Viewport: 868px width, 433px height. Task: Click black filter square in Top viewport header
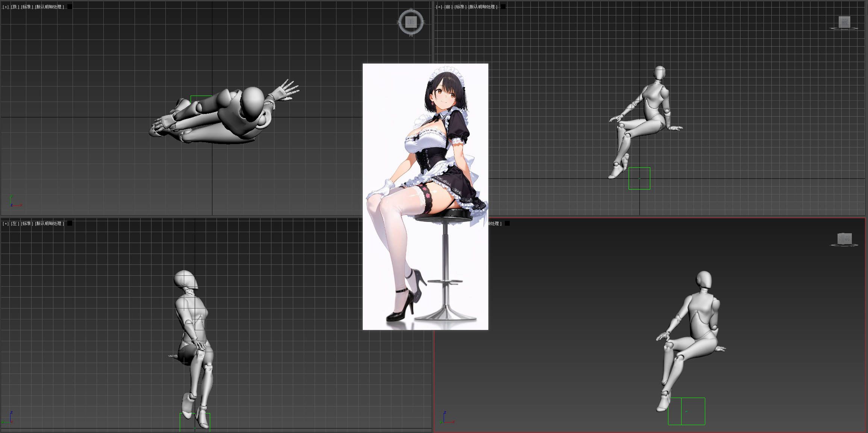pos(70,7)
